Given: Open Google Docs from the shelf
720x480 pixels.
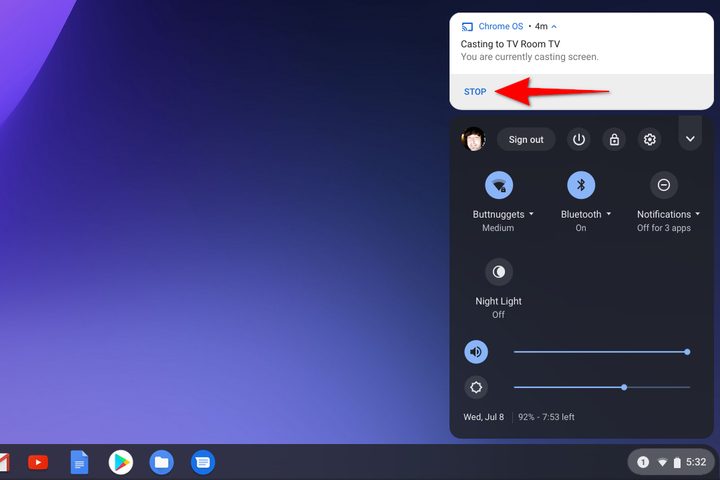Looking at the screenshot, I should 79,462.
